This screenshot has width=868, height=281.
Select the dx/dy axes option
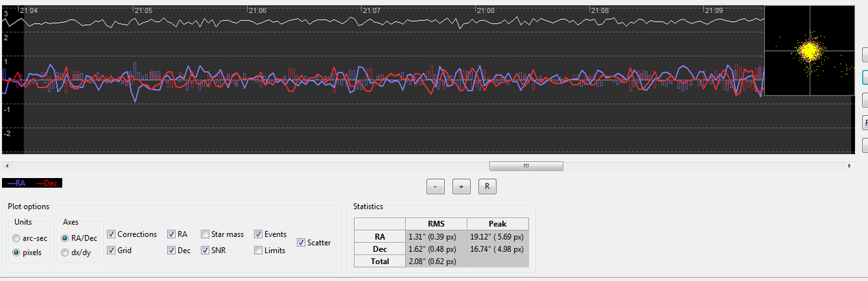click(x=65, y=253)
